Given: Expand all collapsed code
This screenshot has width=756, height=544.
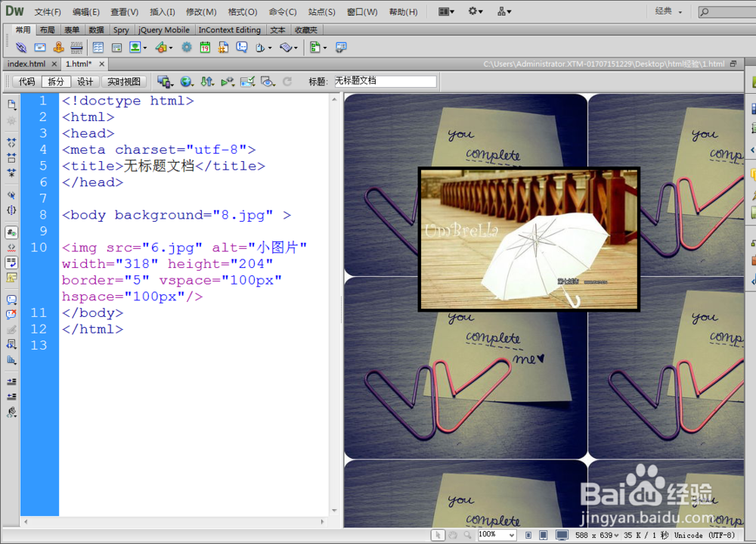Looking at the screenshot, I should pos(11,173).
